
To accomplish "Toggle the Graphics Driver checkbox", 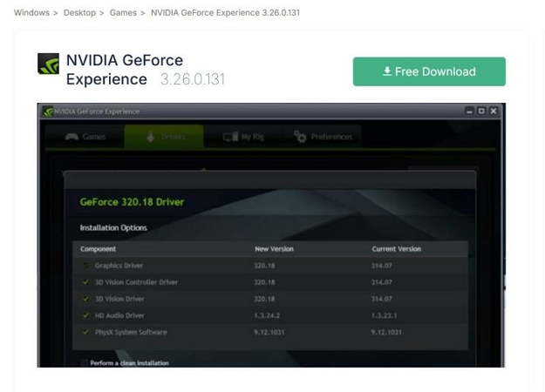I will pyautogui.click(x=85, y=266).
